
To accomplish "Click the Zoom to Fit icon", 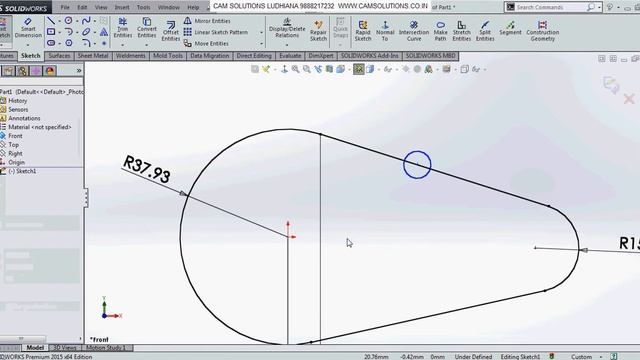I will (x=295, y=69).
